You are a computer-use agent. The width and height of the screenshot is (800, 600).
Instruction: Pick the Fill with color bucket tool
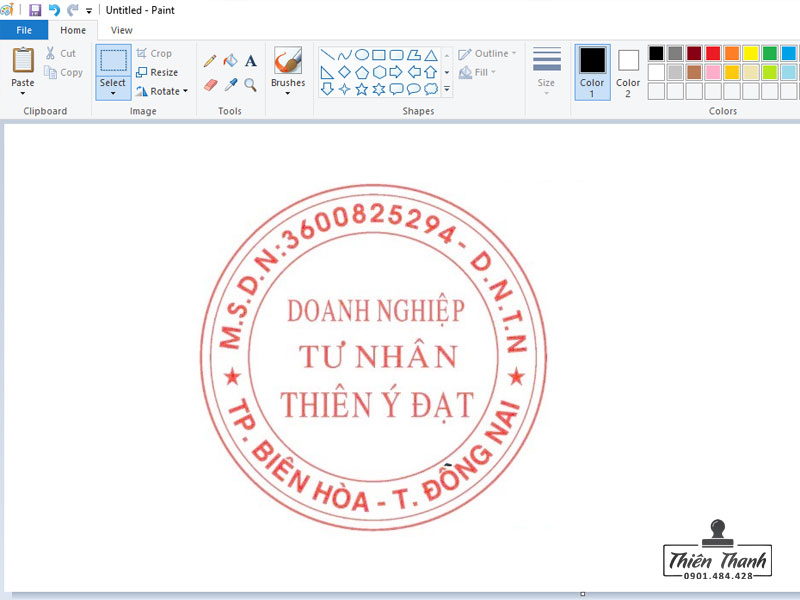pos(229,60)
